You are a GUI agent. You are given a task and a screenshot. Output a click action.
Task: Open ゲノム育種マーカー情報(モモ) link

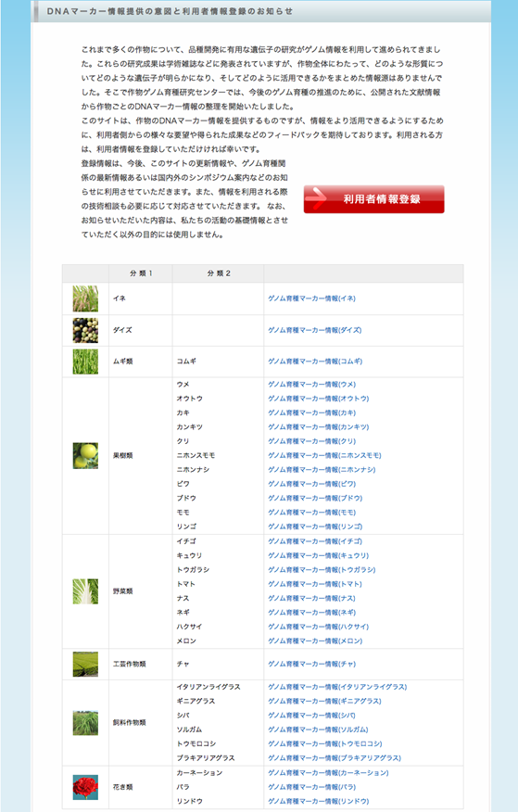[x=311, y=513]
